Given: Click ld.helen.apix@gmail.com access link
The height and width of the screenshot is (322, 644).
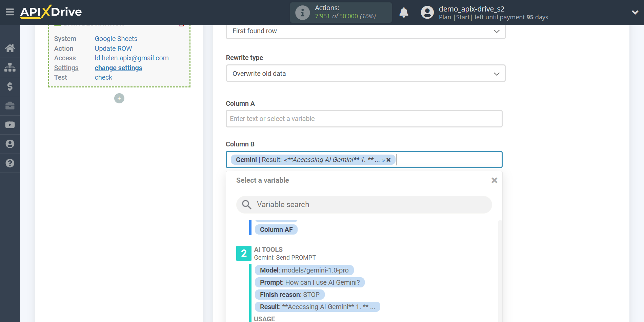Looking at the screenshot, I should point(132,58).
